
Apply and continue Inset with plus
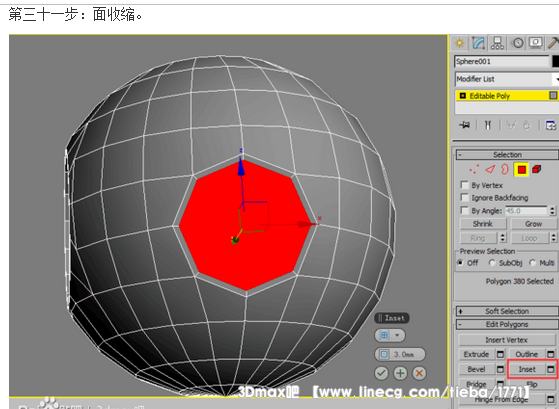[x=400, y=373]
